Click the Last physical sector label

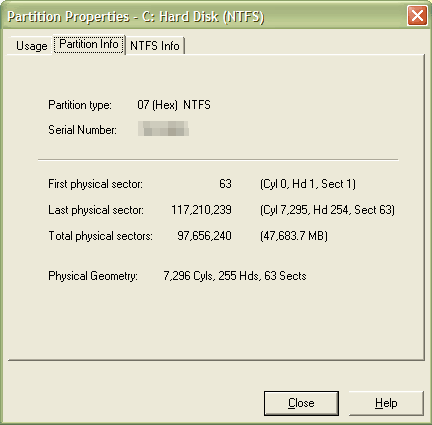[x=96, y=210]
